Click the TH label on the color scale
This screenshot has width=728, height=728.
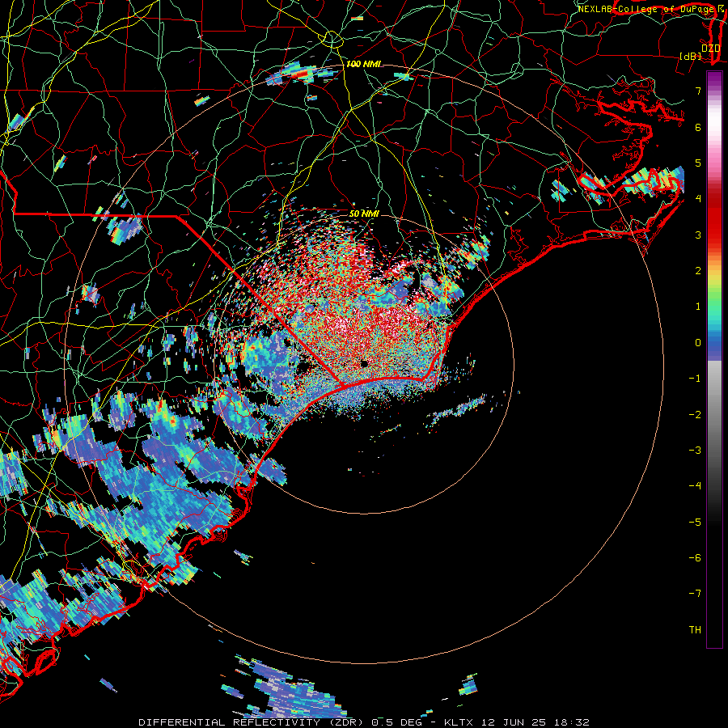point(695,630)
